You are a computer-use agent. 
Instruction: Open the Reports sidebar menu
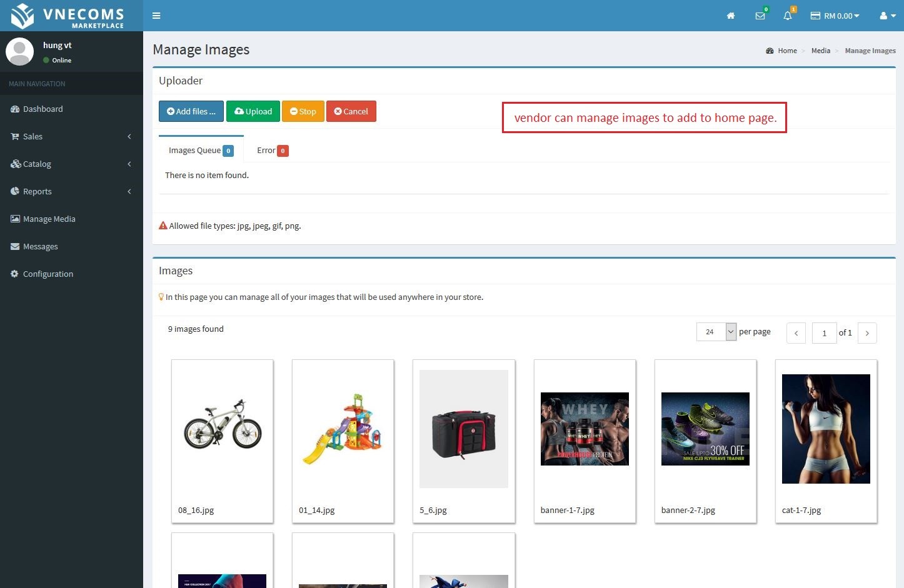point(71,191)
